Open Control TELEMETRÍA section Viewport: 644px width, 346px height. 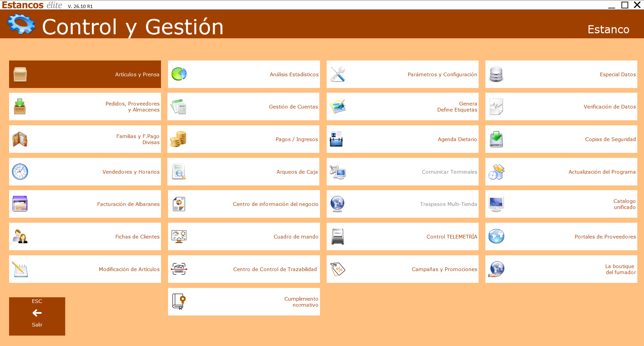point(403,236)
